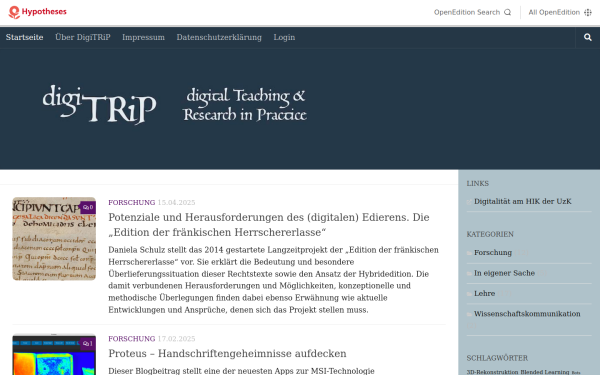The height and width of the screenshot is (375, 600).
Task: Click the folder icon beside Wissenschaftskommunikation
Action: pos(470,314)
